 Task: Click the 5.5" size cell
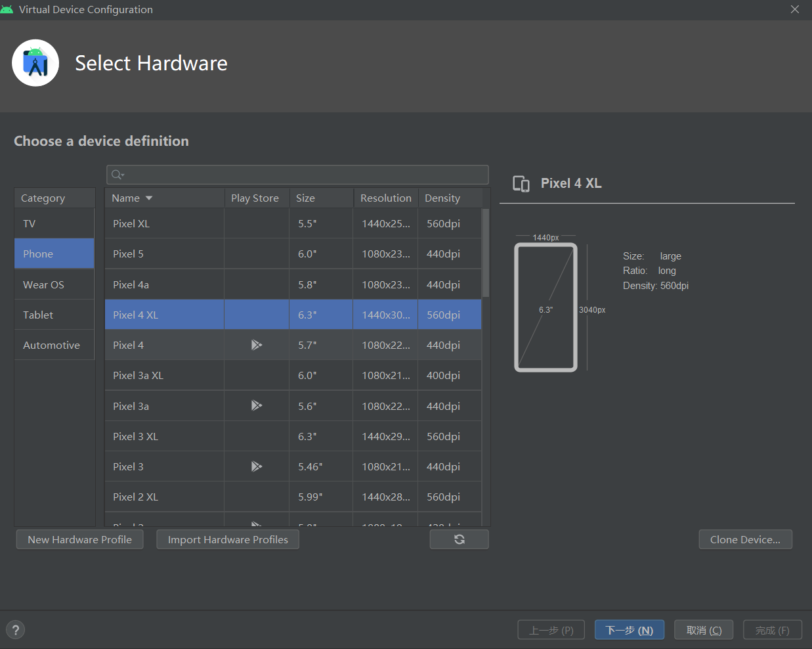321,224
